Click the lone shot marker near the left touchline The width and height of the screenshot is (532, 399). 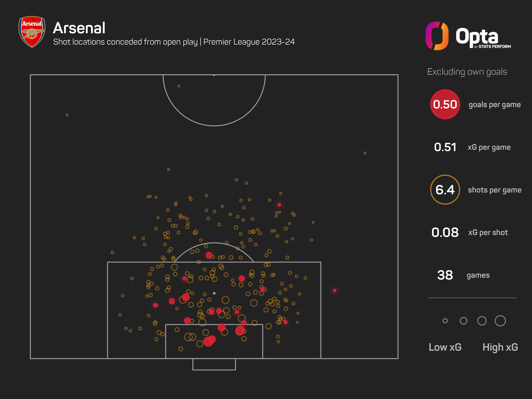click(67, 115)
